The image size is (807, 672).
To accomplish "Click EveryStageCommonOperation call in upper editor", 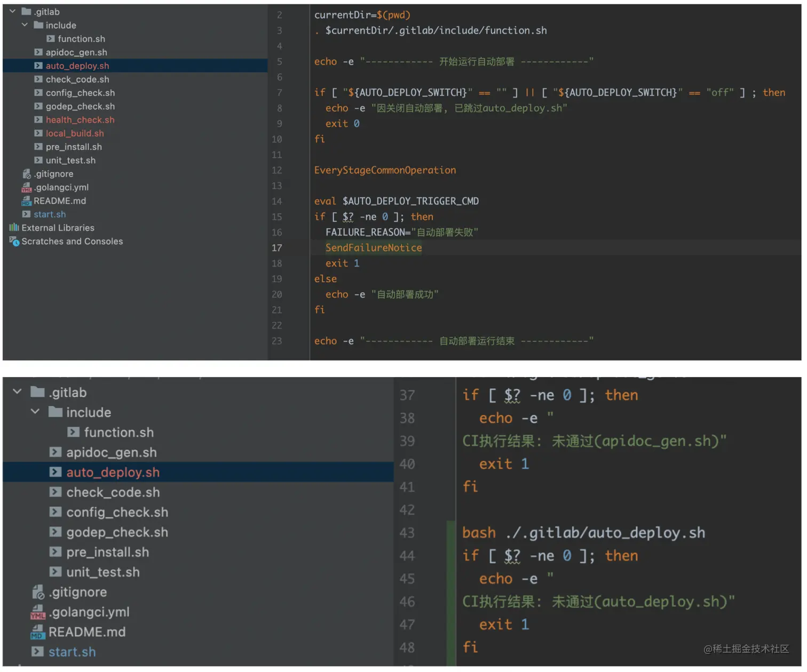I will (x=385, y=170).
